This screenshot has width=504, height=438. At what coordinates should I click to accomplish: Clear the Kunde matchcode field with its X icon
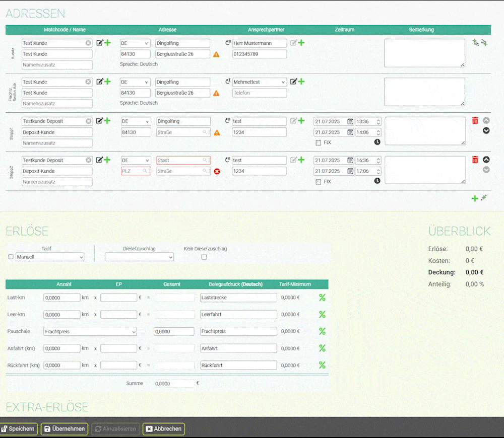coord(88,43)
